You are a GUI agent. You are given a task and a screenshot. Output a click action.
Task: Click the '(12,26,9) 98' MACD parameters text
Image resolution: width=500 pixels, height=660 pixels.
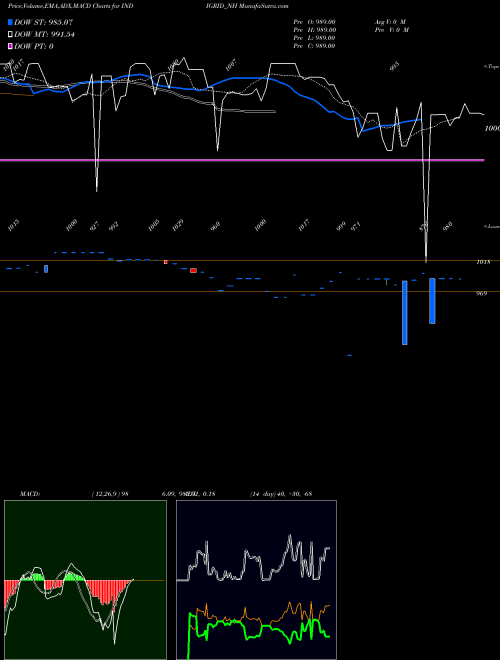(x=110, y=494)
